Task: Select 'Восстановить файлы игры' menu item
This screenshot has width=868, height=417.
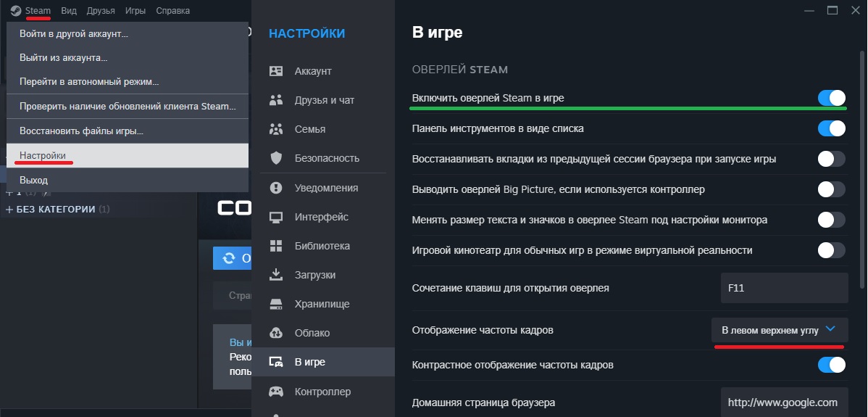Action: click(x=128, y=131)
